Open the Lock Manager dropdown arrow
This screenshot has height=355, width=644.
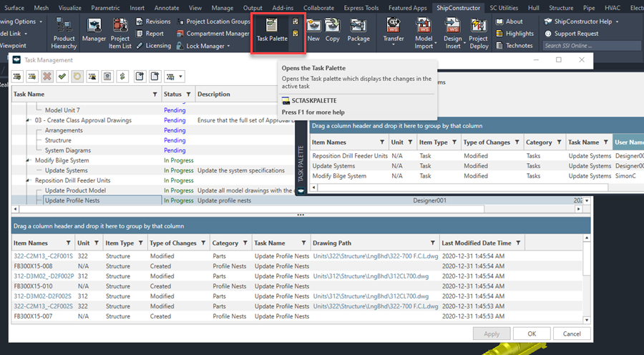click(228, 46)
